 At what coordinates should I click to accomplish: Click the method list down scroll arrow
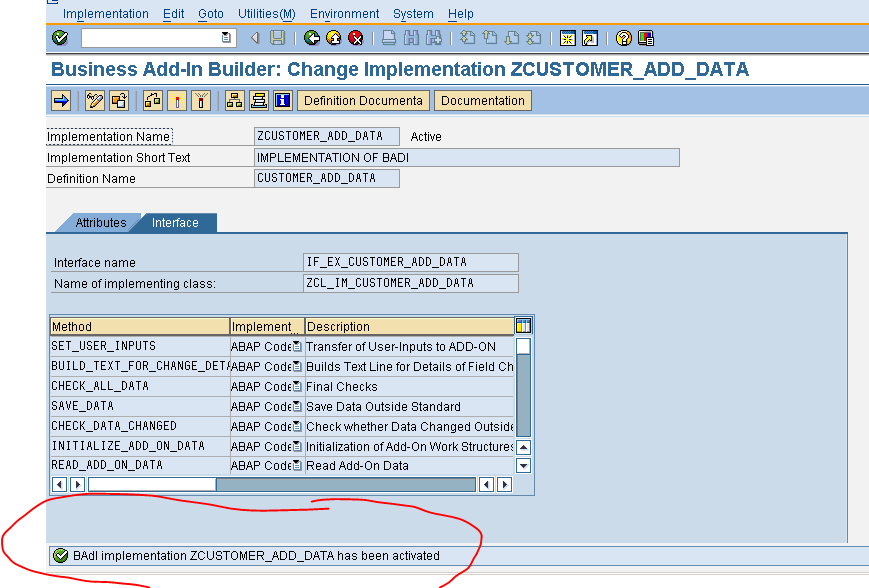pos(524,466)
